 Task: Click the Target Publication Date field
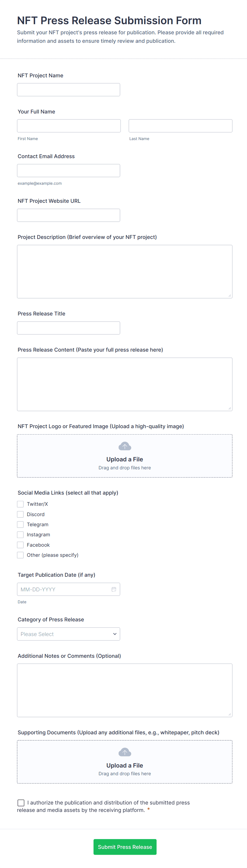(64, 589)
